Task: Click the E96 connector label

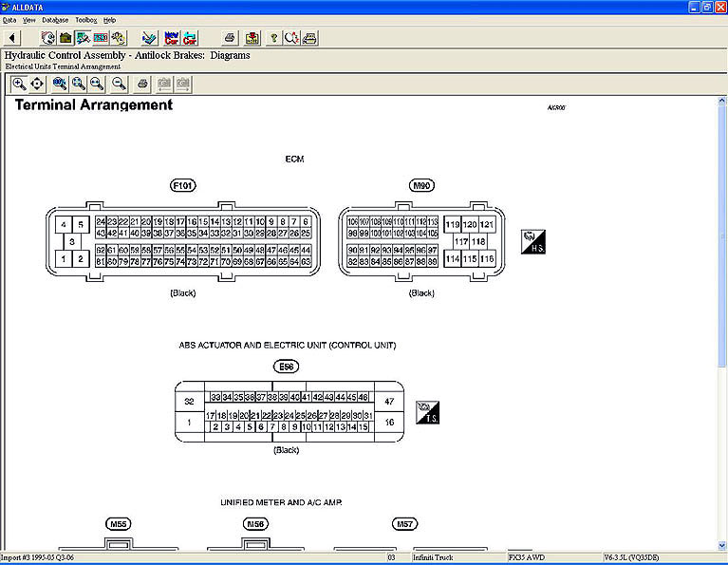Action: click(x=285, y=367)
